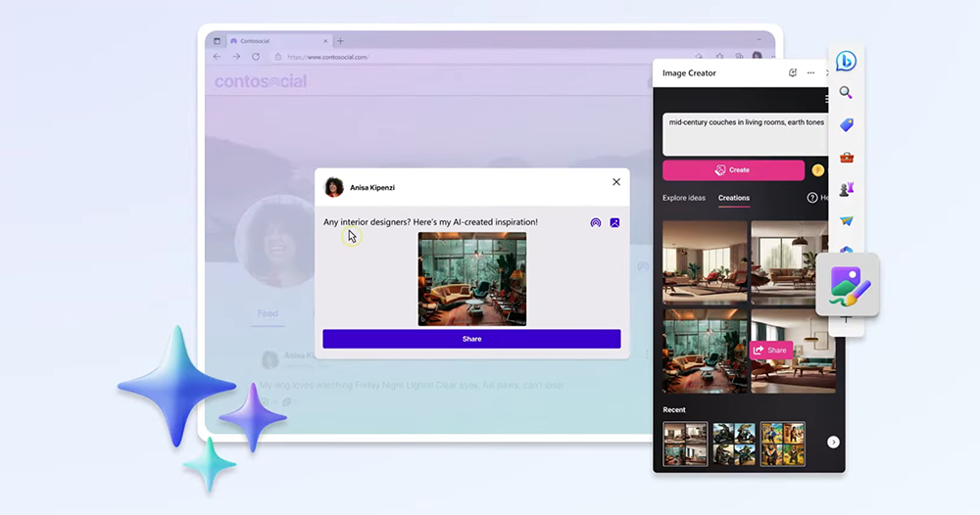Go forward in the browser
This screenshot has height=515, width=980.
pos(236,57)
